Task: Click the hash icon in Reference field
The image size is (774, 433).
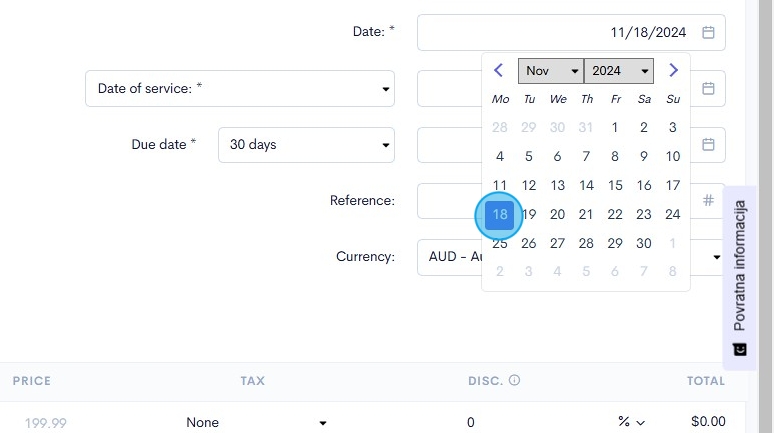Action: click(x=708, y=200)
